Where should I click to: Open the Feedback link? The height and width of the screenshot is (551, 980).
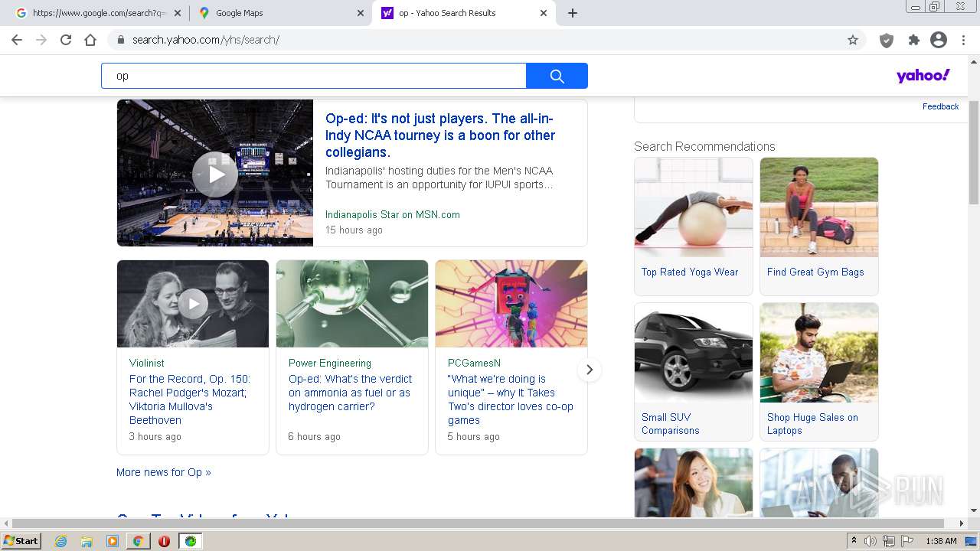point(940,106)
